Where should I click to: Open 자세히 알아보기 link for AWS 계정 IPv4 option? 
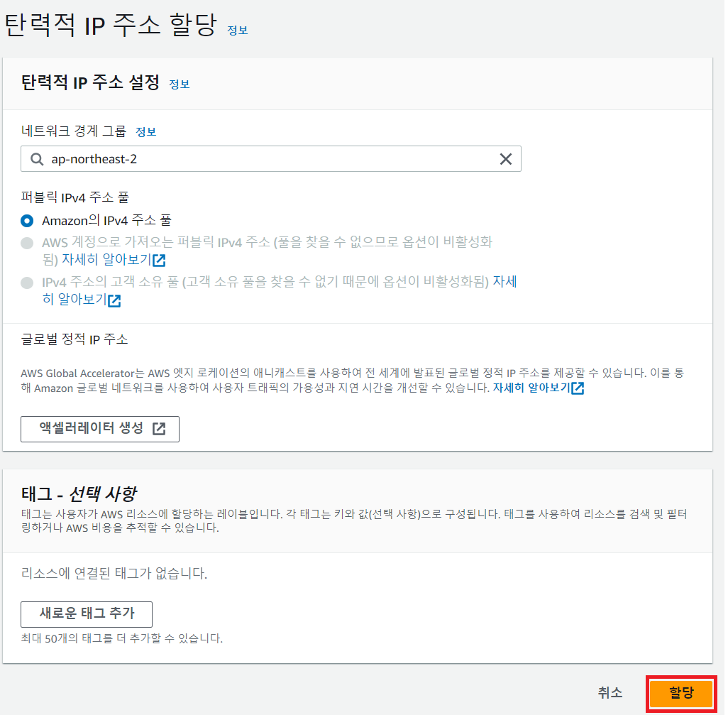pyautogui.click(x=114, y=260)
